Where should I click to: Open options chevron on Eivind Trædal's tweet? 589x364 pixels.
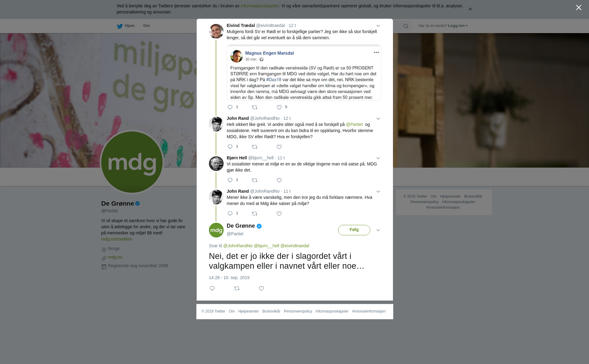point(378,26)
